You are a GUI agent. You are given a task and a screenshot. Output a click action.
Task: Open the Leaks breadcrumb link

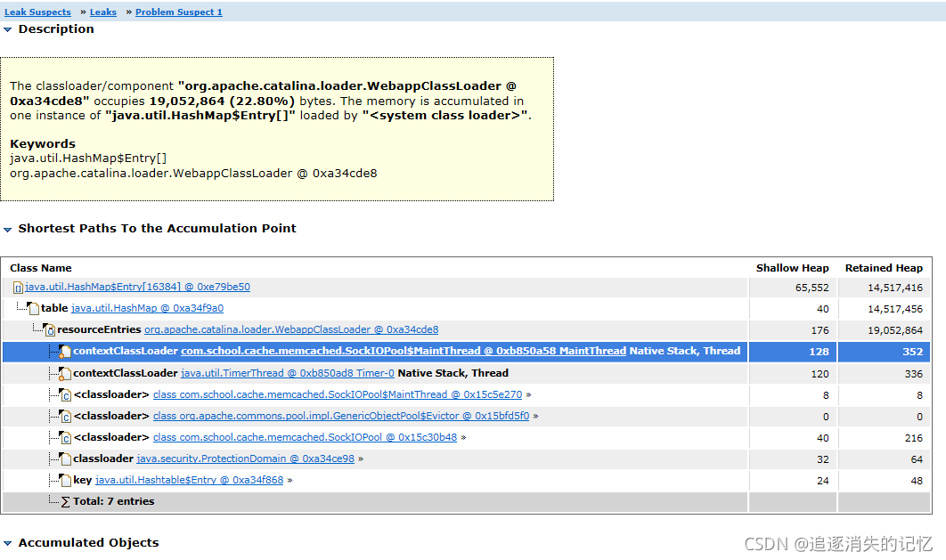pos(103,12)
